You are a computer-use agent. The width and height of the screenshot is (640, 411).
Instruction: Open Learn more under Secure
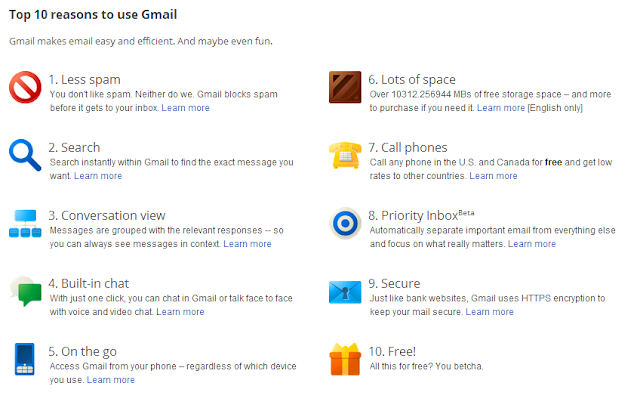click(x=489, y=312)
